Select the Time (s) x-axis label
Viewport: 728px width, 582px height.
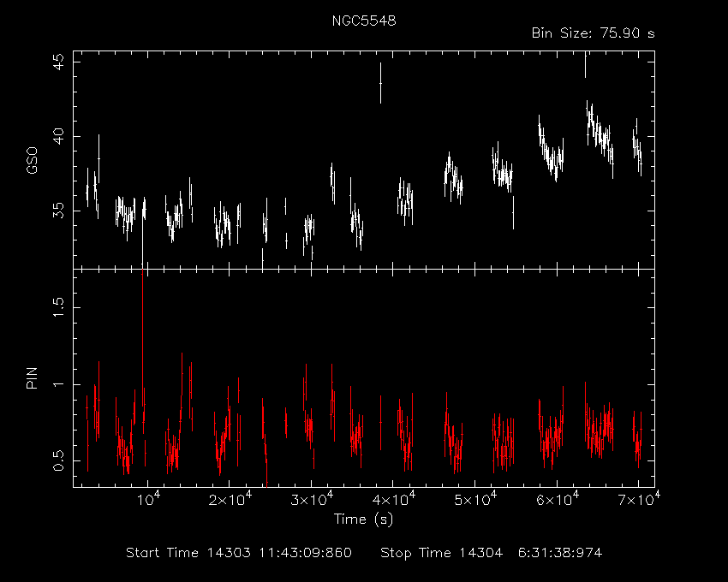point(363,520)
